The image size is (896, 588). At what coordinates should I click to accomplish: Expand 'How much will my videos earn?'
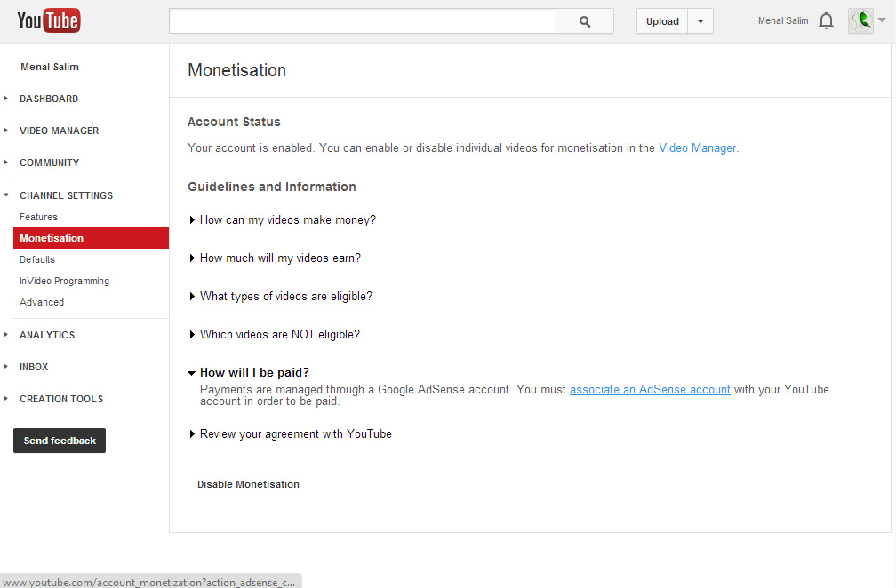(276, 258)
